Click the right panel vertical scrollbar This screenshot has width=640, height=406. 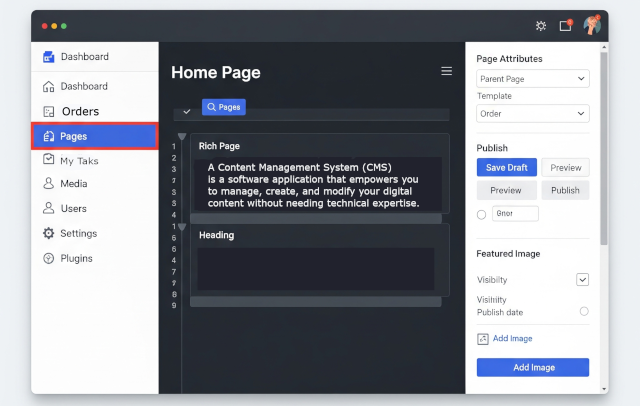click(603, 150)
